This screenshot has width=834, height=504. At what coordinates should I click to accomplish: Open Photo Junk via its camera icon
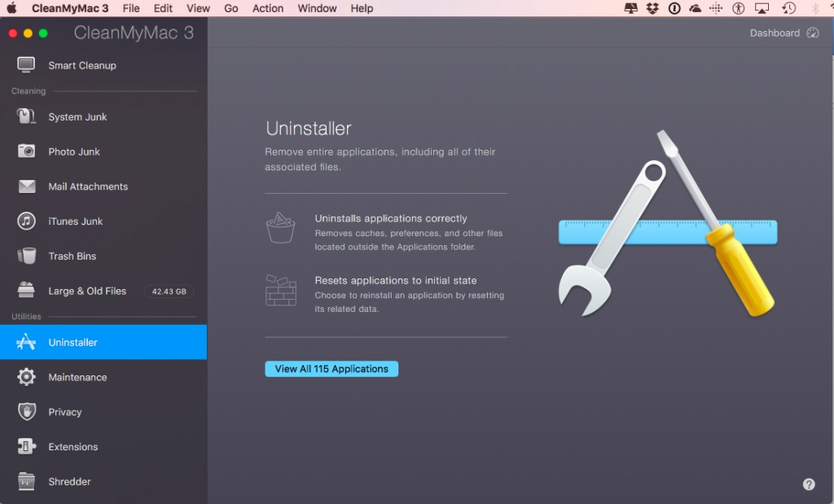click(x=26, y=151)
